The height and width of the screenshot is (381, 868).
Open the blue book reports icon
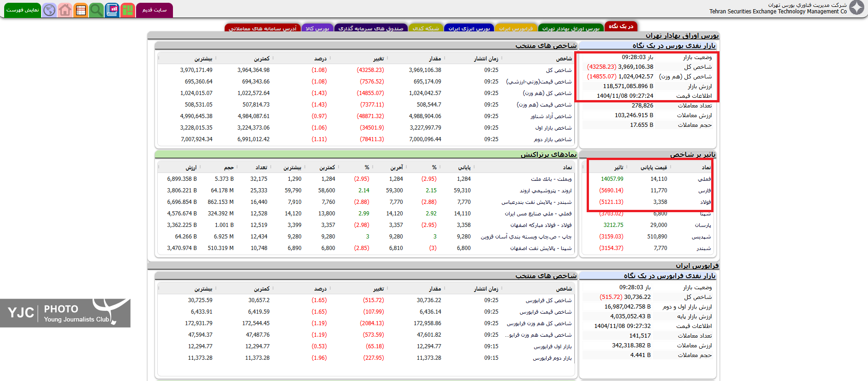112,10
